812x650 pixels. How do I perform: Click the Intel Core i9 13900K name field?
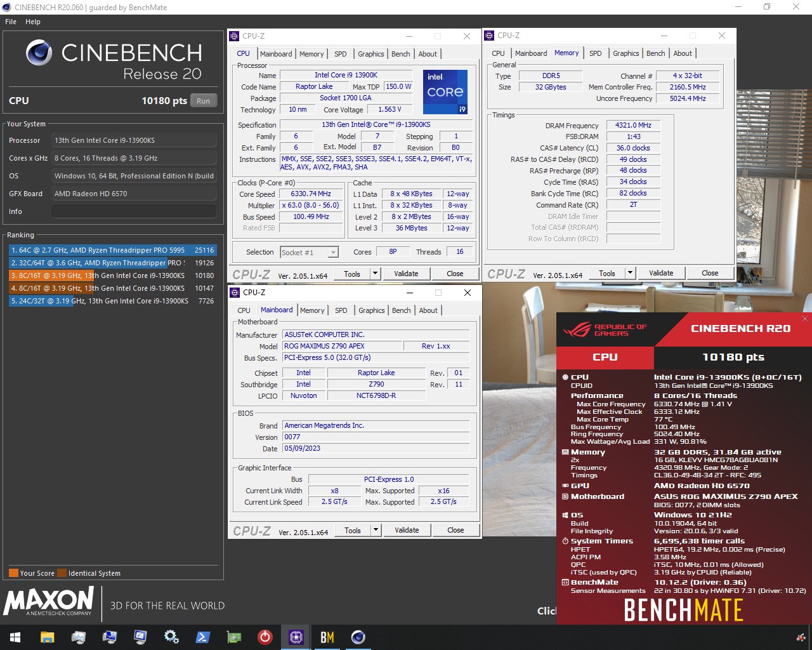point(346,75)
